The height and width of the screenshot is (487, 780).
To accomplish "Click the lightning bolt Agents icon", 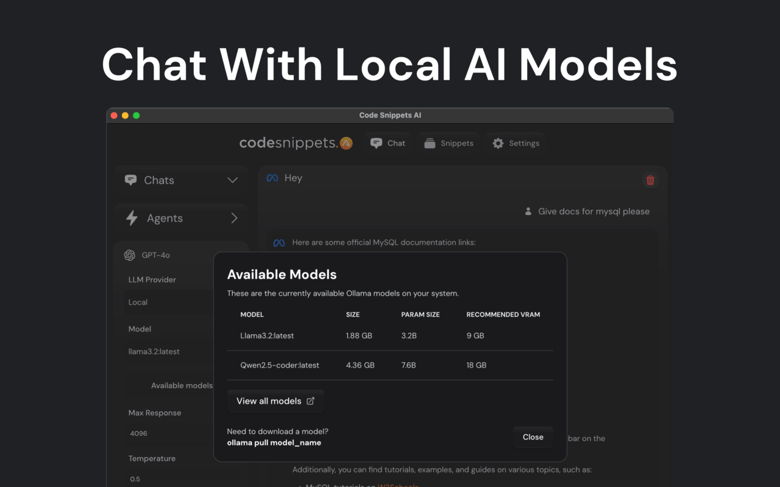I will (x=132, y=218).
